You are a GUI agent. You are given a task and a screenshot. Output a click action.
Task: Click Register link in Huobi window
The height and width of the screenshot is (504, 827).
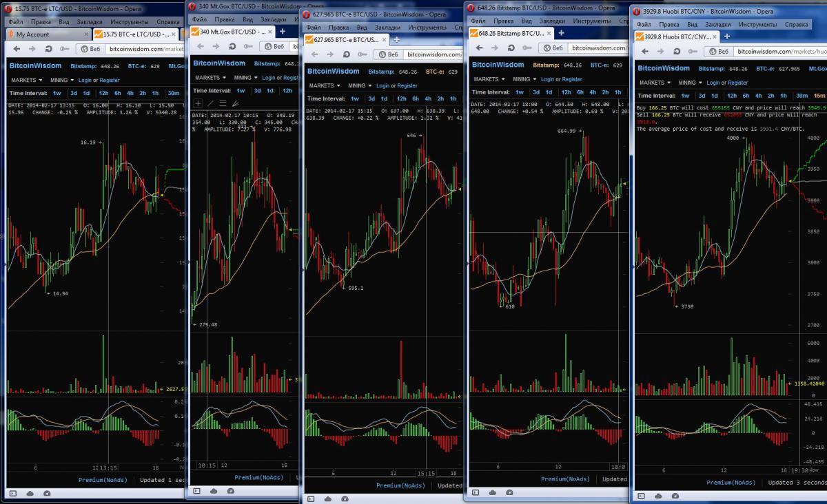737,83
